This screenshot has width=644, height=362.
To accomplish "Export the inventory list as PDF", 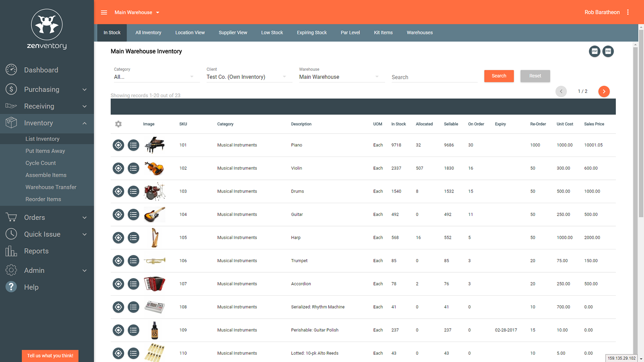I will 594,51.
